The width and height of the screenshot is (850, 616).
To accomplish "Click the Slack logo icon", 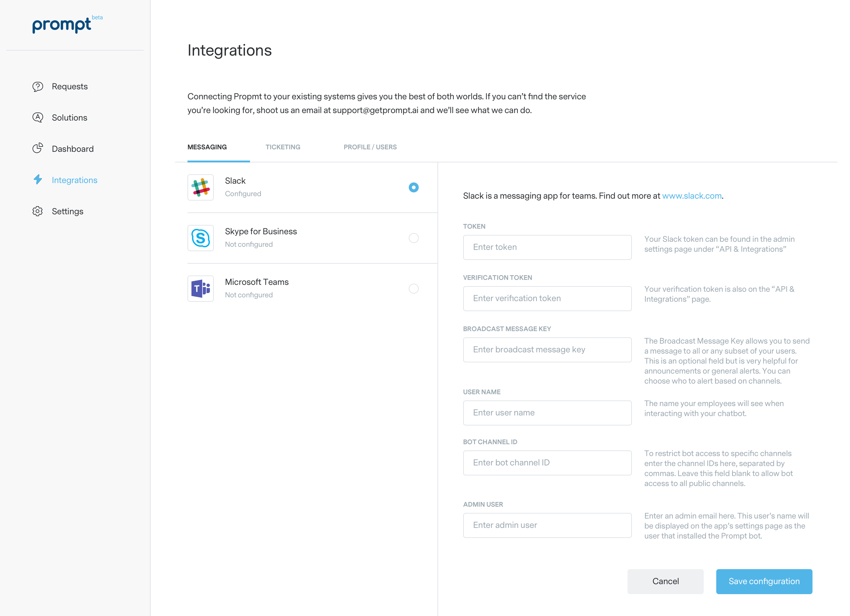I will tap(201, 187).
